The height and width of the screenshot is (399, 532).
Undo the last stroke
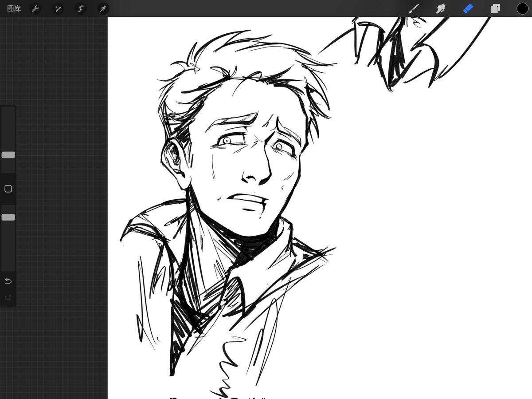pos(8,281)
